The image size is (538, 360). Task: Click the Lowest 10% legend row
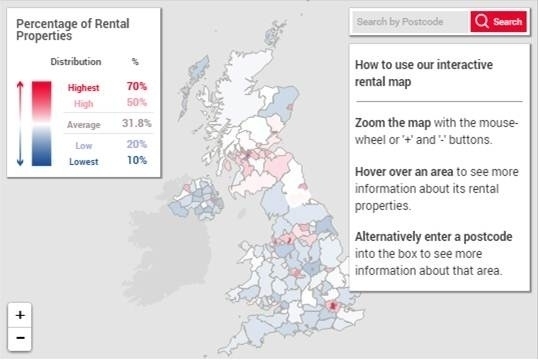(108, 161)
